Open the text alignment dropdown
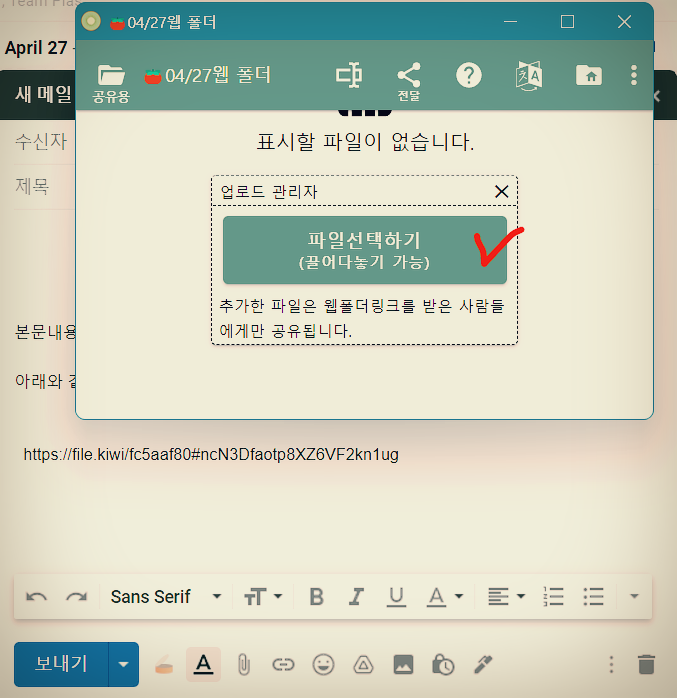677x698 pixels. point(506,597)
